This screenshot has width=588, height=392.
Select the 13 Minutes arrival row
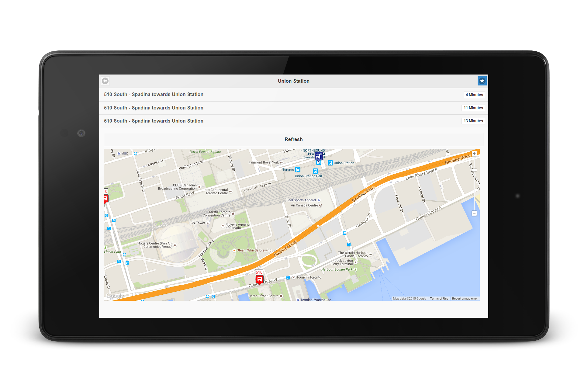point(293,121)
